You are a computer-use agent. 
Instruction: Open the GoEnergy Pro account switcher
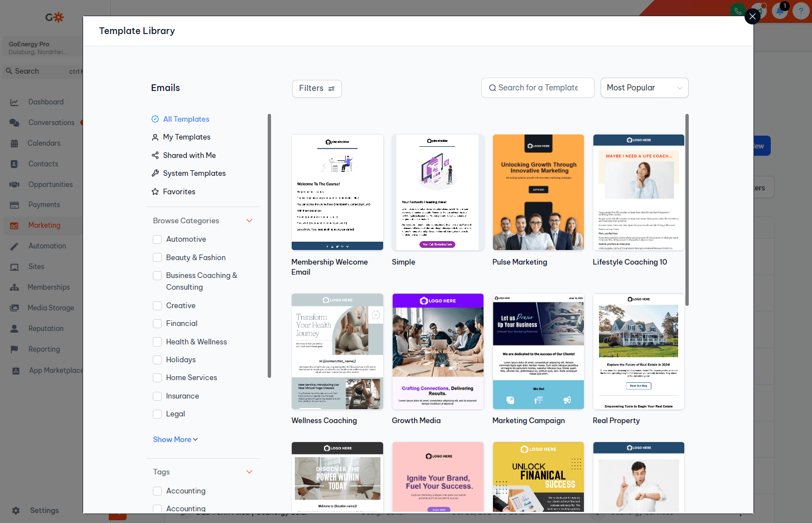[x=42, y=47]
